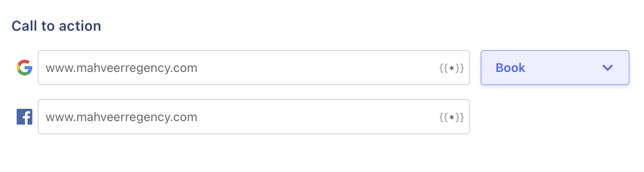The height and width of the screenshot is (172, 644).
Task: Click the empty area inside the Facebook URL box
Action: click(x=318, y=117)
